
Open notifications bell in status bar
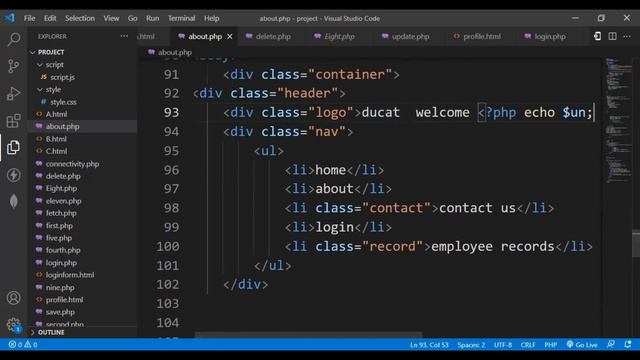coord(628,344)
